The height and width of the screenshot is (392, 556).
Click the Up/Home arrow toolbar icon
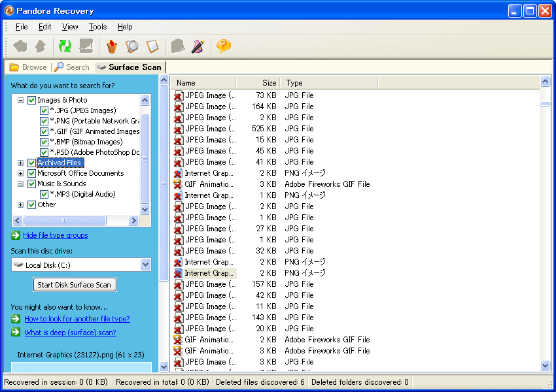pyautogui.click(x=41, y=46)
